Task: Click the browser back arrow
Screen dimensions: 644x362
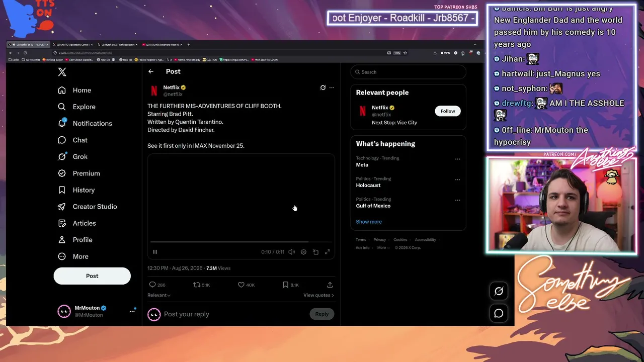Action: pyautogui.click(x=11, y=53)
